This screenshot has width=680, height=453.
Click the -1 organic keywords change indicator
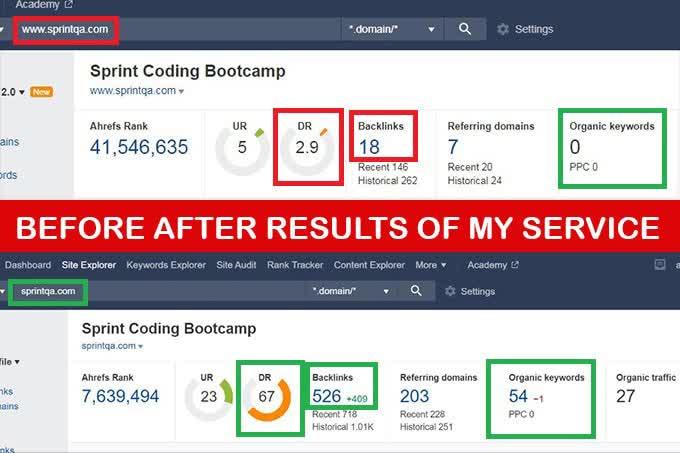point(538,398)
